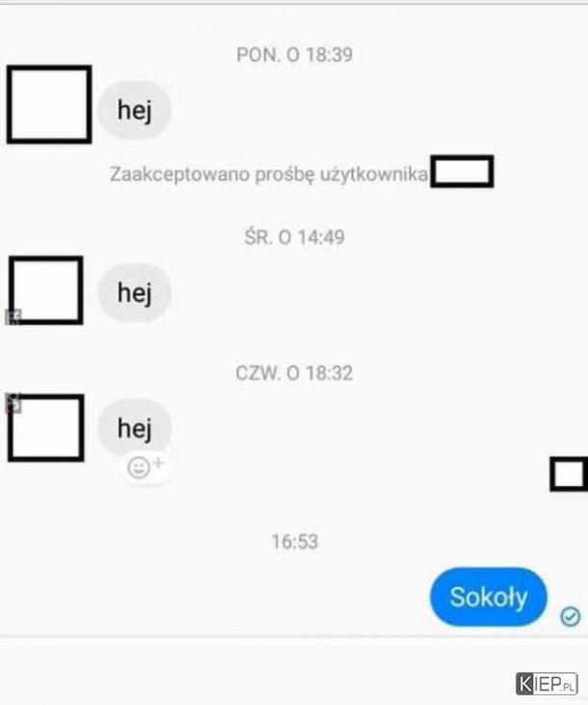Open the sender avatar beside Thursday's hej

(x=46, y=427)
